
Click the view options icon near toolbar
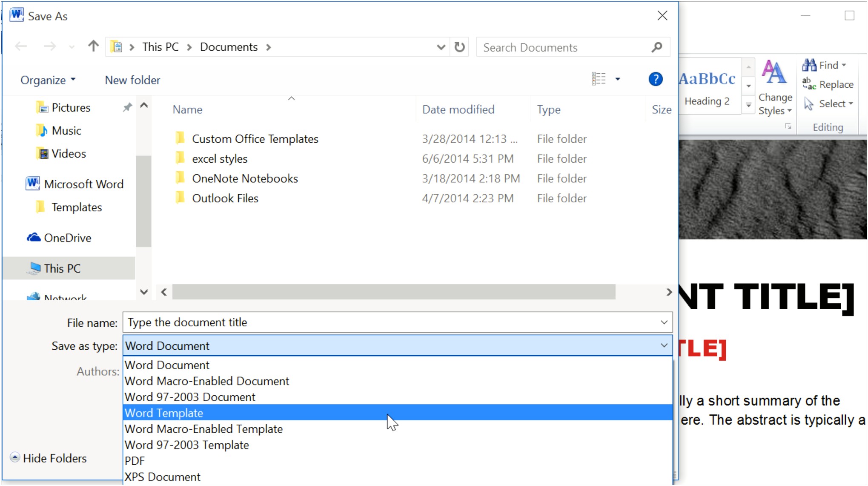(599, 79)
